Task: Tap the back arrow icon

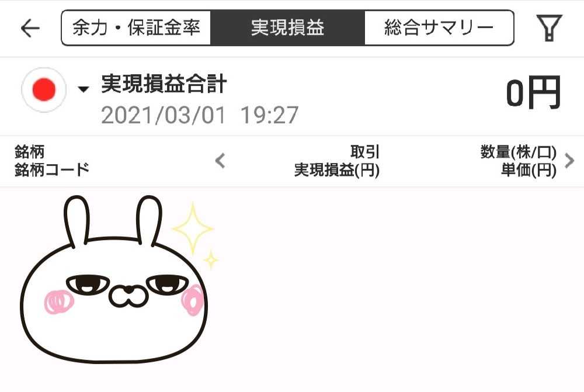Action: tap(30, 28)
